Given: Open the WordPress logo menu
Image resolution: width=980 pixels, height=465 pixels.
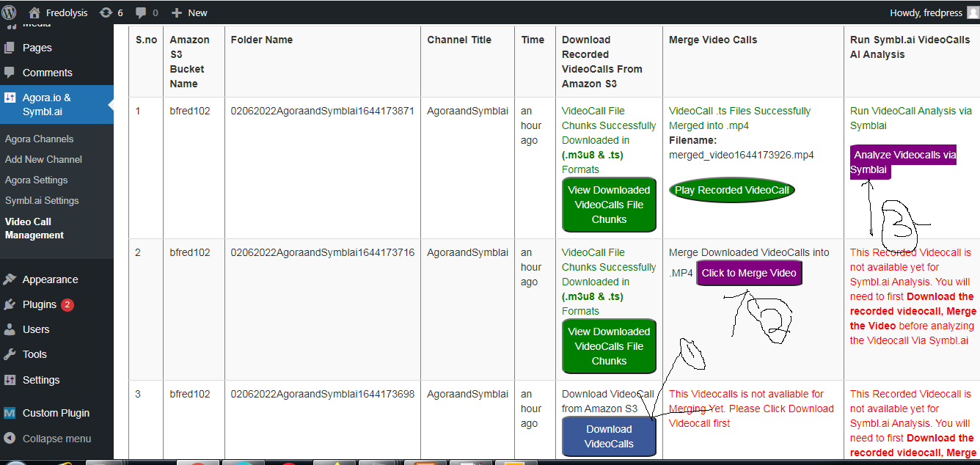Looking at the screenshot, I should click(x=10, y=12).
